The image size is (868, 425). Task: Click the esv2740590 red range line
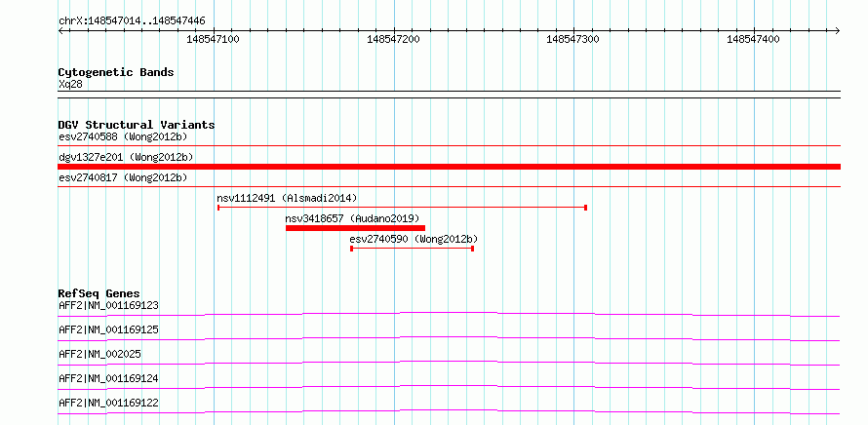click(x=412, y=249)
